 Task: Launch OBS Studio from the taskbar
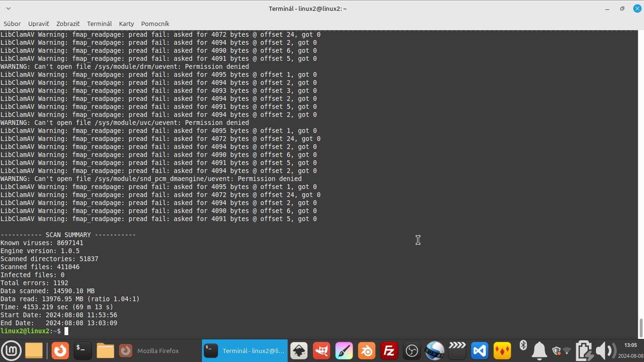[x=412, y=351]
